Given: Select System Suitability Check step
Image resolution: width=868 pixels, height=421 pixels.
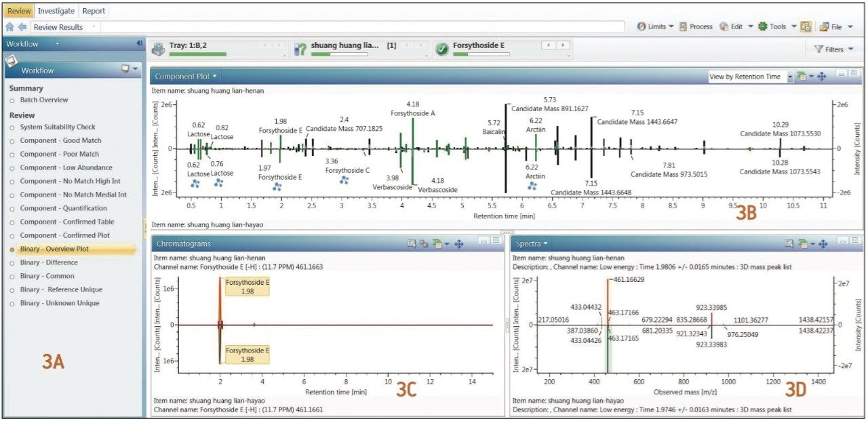Looking at the screenshot, I should pos(58,127).
